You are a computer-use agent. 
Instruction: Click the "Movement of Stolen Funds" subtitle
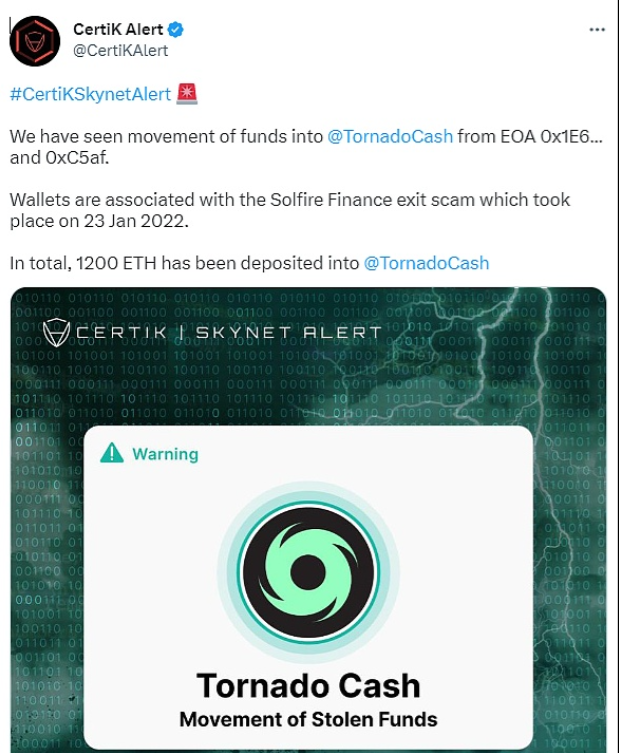pyautogui.click(x=308, y=718)
